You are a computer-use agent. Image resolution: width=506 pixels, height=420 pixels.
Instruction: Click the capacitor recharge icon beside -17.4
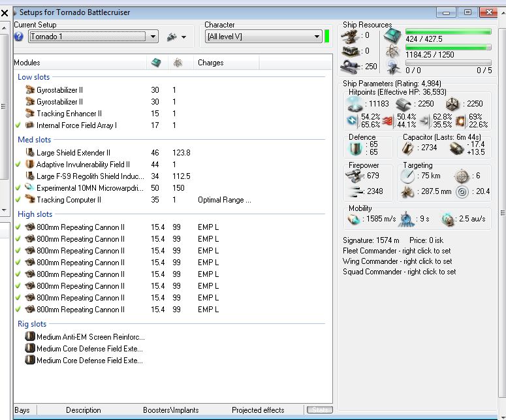[457, 148]
